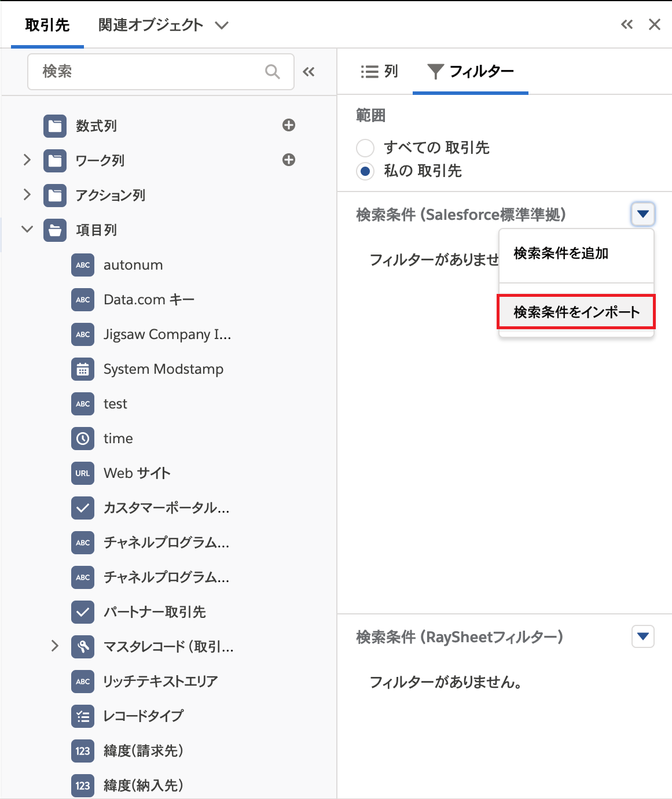Open the 関連オブジェクト dropdown chevron

(222, 25)
